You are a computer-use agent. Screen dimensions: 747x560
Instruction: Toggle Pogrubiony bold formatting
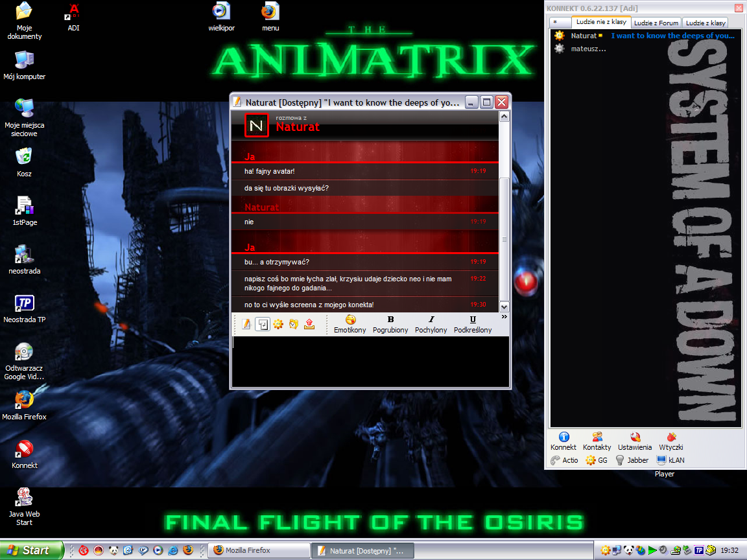390,324
